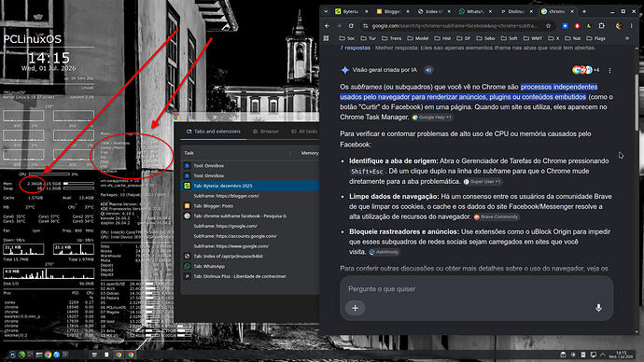Open the apps grid icon in bookmarks bar
Viewport: 644px width, 362px height.
326,38
